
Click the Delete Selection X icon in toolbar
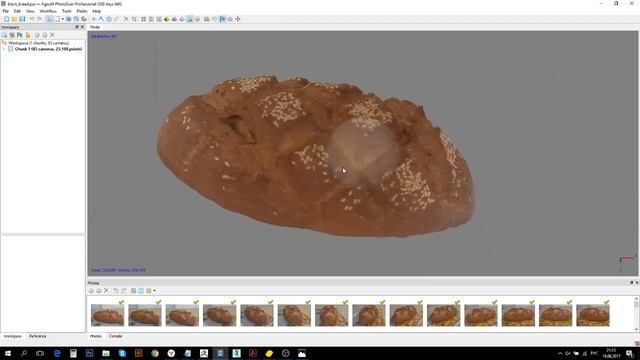point(126,19)
